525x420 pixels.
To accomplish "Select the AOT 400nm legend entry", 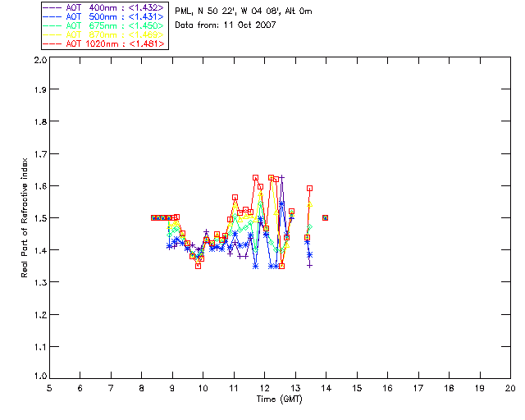I will click(x=103, y=7).
